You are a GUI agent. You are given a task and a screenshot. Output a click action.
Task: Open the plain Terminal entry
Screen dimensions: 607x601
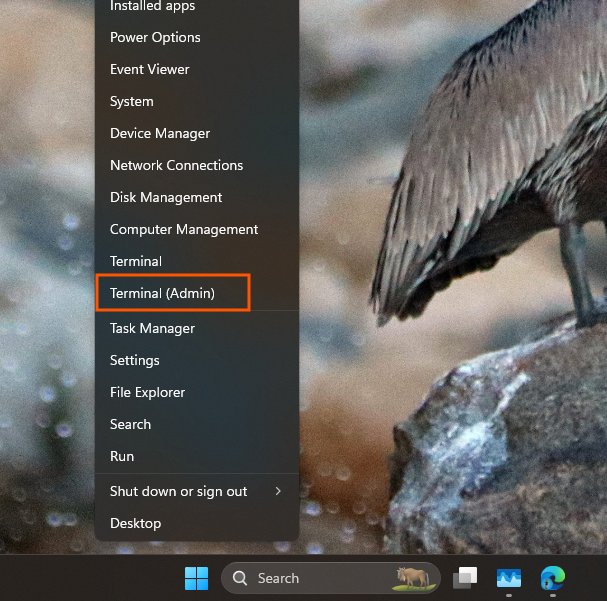[197, 262]
